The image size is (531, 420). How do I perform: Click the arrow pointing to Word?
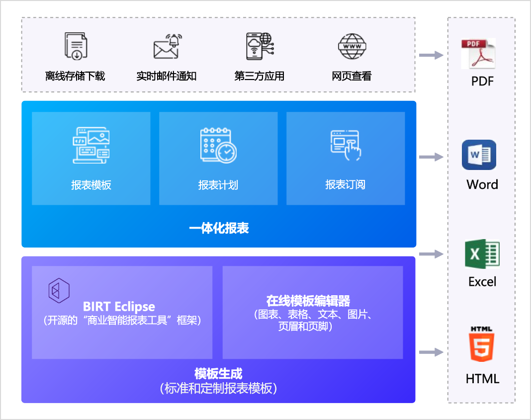click(431, 157)
